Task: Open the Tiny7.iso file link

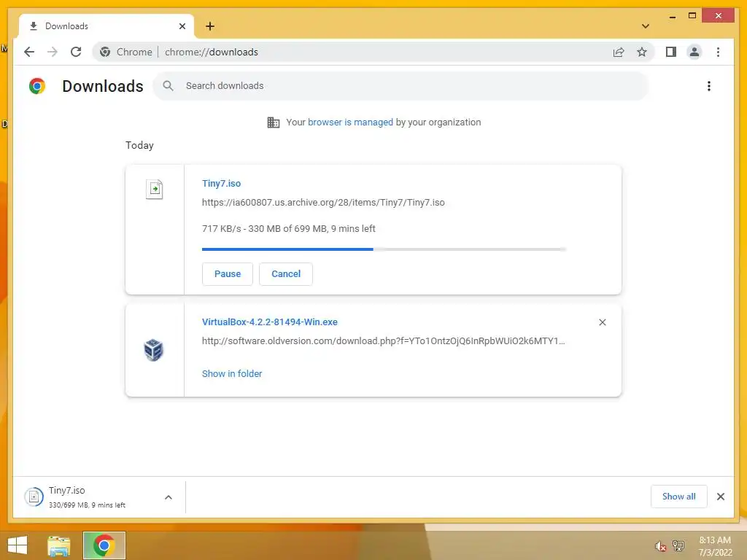Action: coord(221,183)
